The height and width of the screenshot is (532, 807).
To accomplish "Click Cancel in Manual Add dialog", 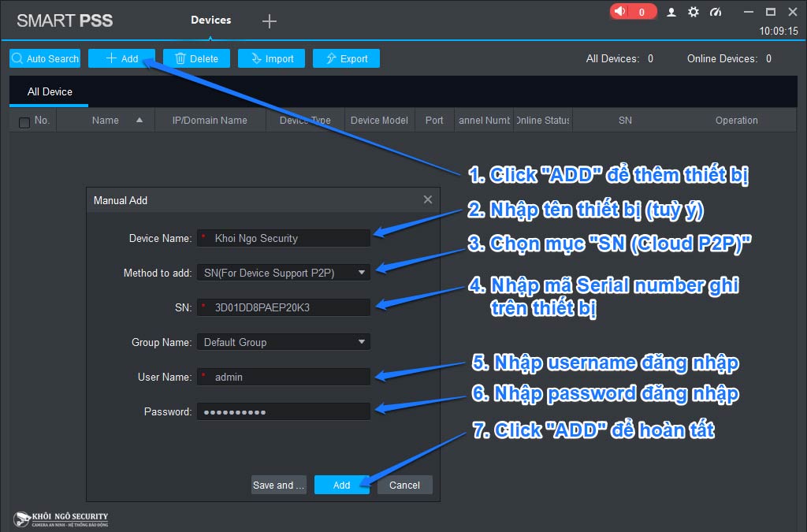I will (x=404, y=485).
